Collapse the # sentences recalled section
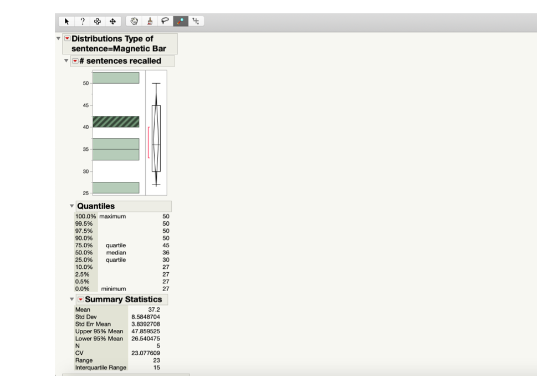 click(x=66, y=61)
